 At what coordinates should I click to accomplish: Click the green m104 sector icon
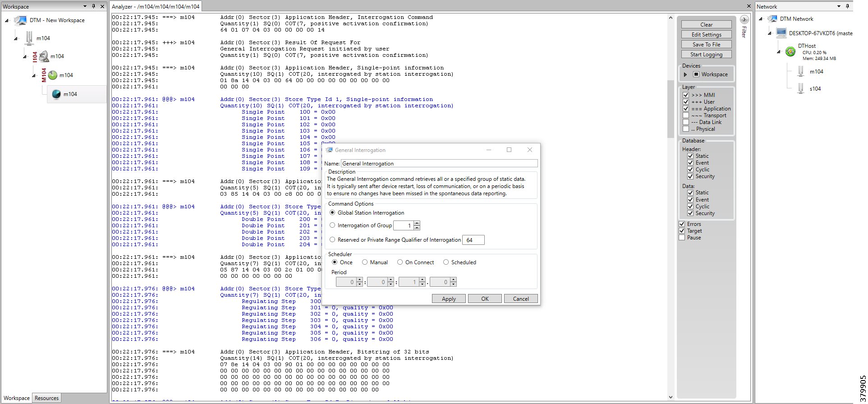click(x=53, y=75)
